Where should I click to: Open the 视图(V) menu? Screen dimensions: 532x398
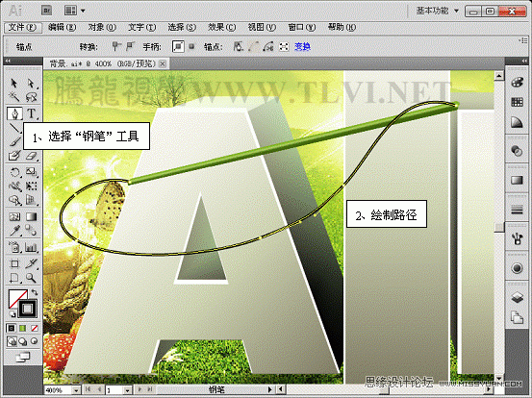tap(262, 28)
